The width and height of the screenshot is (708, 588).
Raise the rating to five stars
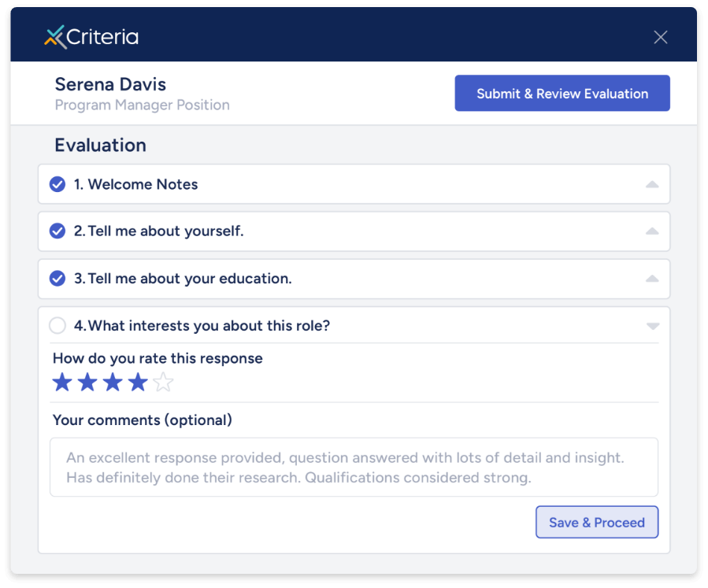pyautogui.click(x=162, y=382)
